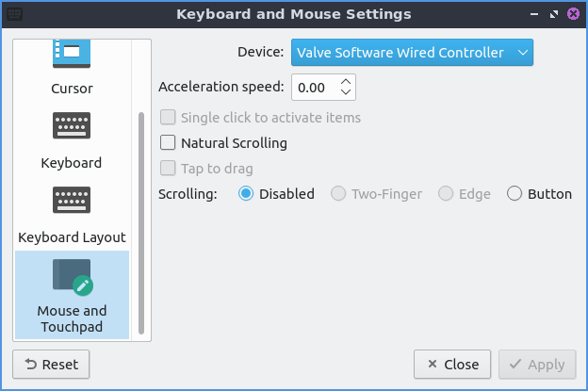This screenshot has height=391, width=588.
Task: Maximize window using title bar arrow icon
Action: 553,14
